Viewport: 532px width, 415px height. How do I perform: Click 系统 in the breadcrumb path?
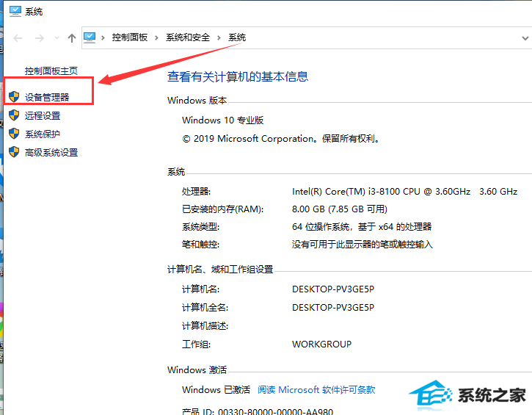coord(237,37)
